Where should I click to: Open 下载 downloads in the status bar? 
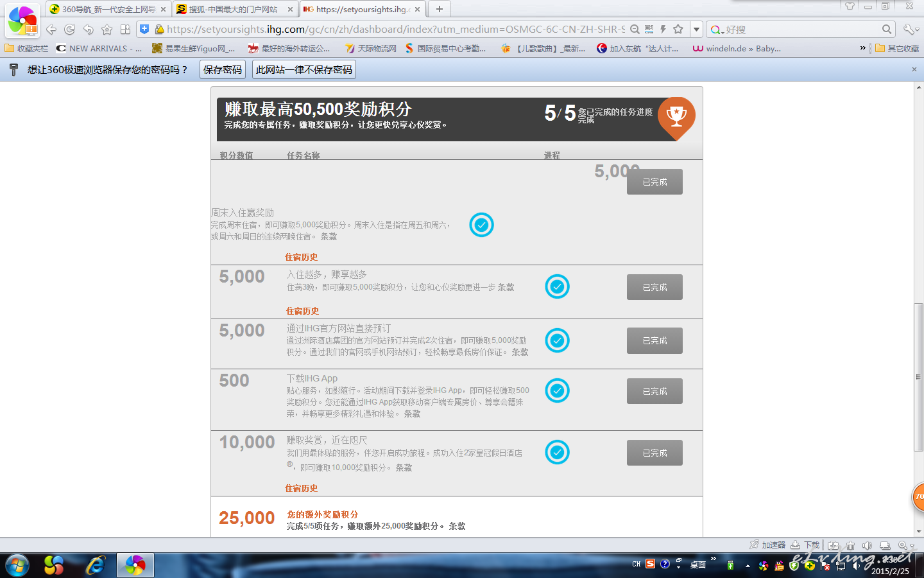[x=805, y=545]
